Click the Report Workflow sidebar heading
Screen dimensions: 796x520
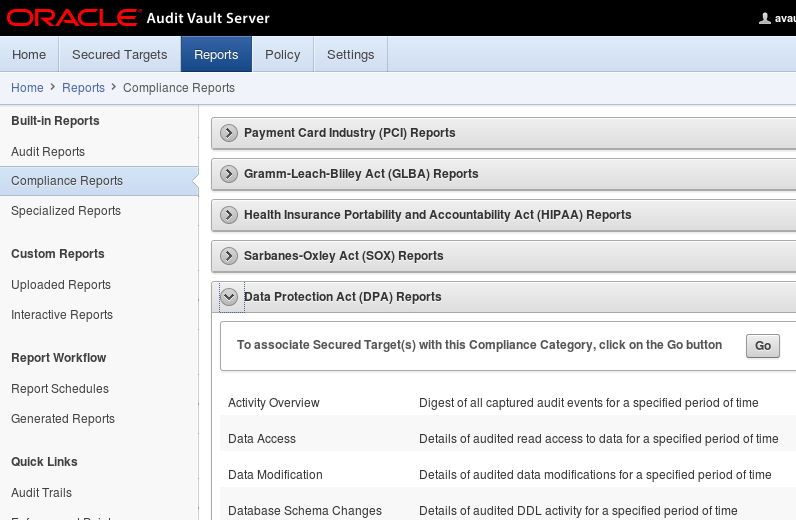click(59, 358)
